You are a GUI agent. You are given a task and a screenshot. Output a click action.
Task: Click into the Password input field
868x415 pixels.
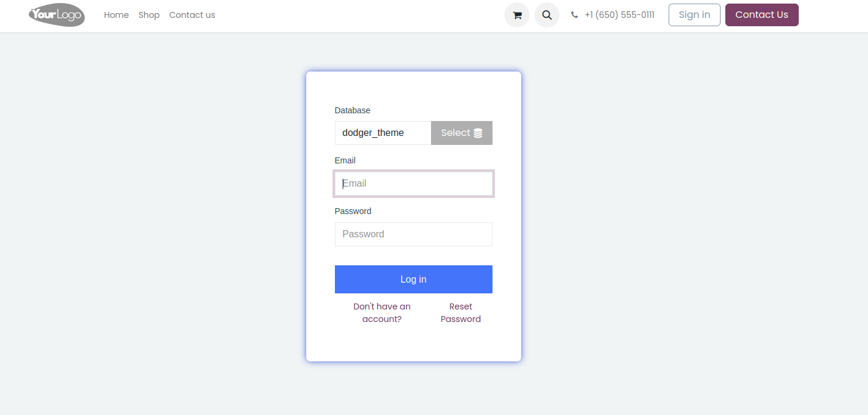coord(414,234)
